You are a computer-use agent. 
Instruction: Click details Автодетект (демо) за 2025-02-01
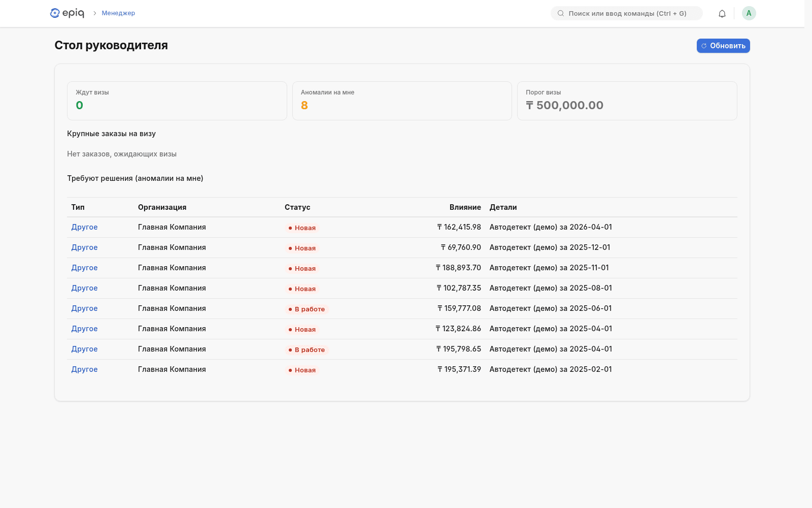(551, 369)
